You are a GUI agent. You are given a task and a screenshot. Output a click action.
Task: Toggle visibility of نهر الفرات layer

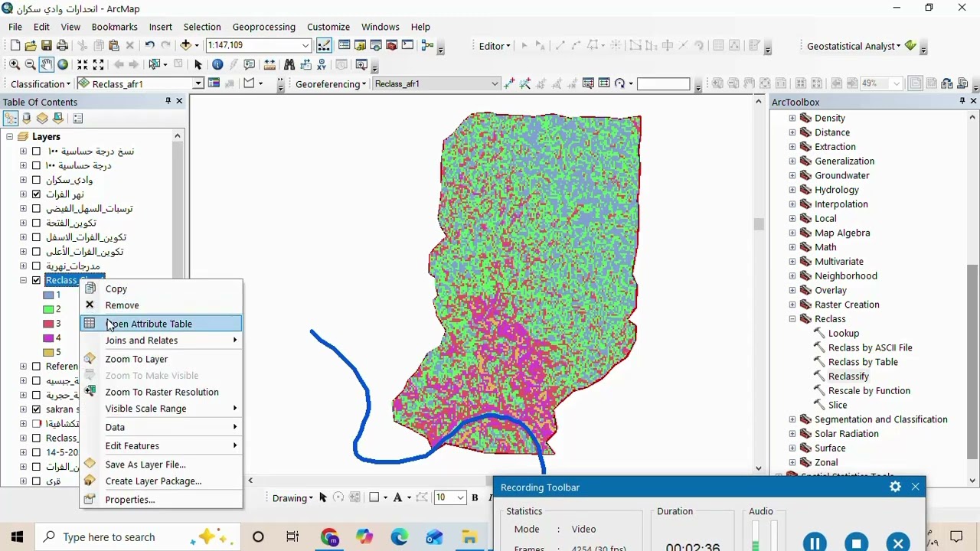pos(36,194)
